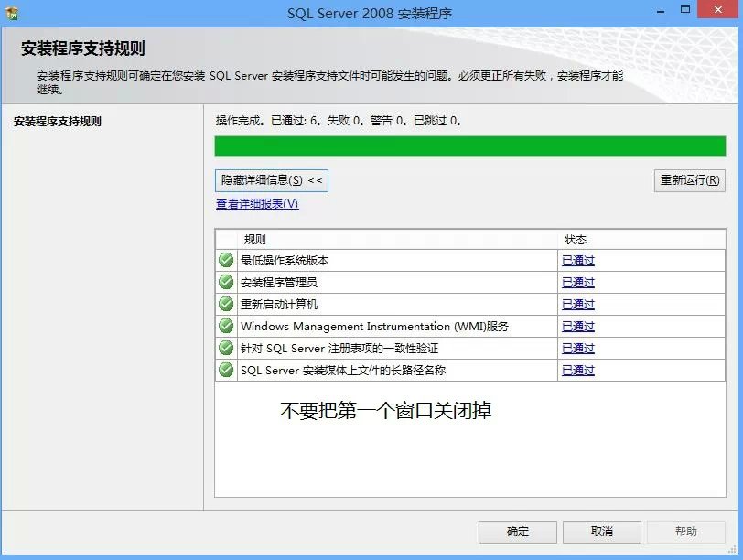Click the 取消 button
This screenshot has width=743, height=560.
pos(602,532)
